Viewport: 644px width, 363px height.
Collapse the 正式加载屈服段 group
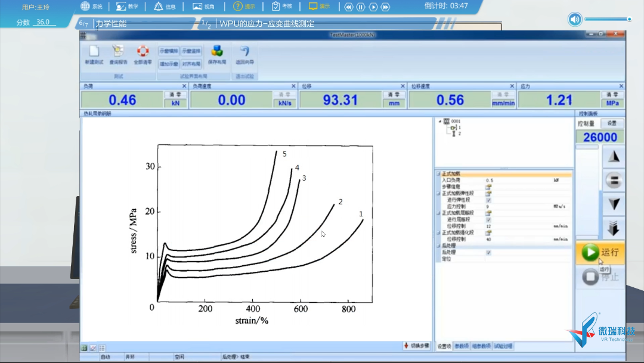pyautogui.click(x=438, y=213)
